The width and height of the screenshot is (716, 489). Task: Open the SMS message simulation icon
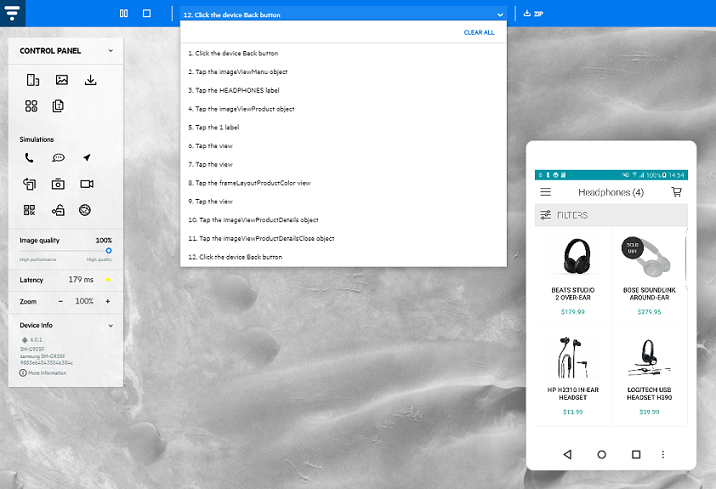59,158
